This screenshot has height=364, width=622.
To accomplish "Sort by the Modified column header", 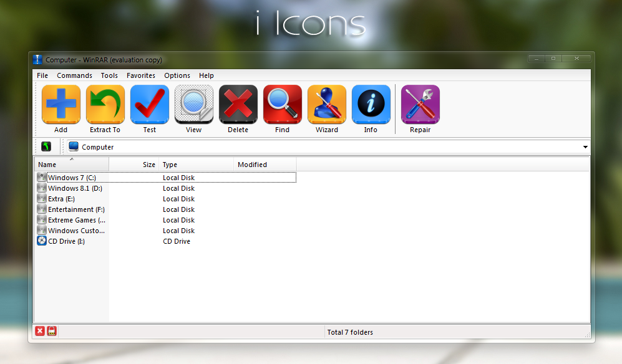I will click(x=265, y=164).
